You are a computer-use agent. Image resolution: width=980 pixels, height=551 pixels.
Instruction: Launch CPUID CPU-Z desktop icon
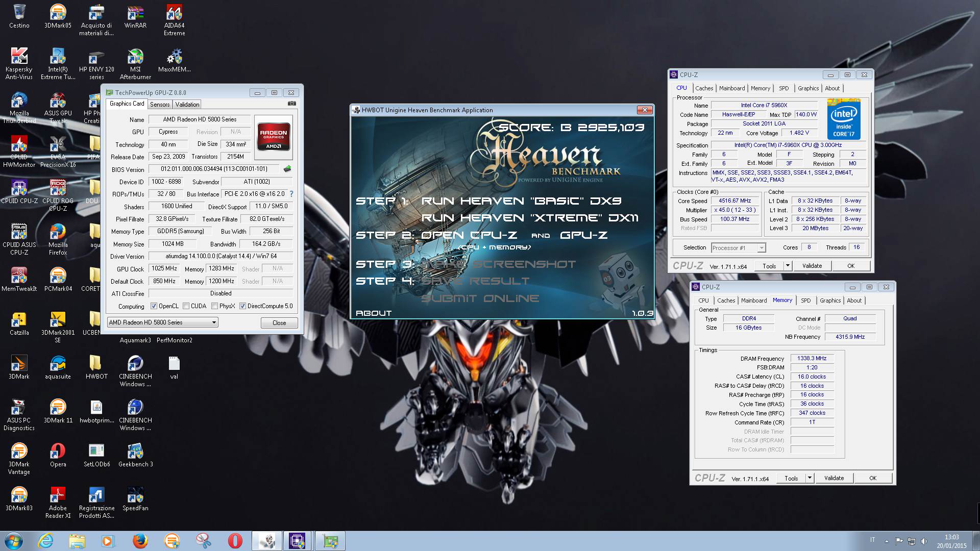(19, 192)
